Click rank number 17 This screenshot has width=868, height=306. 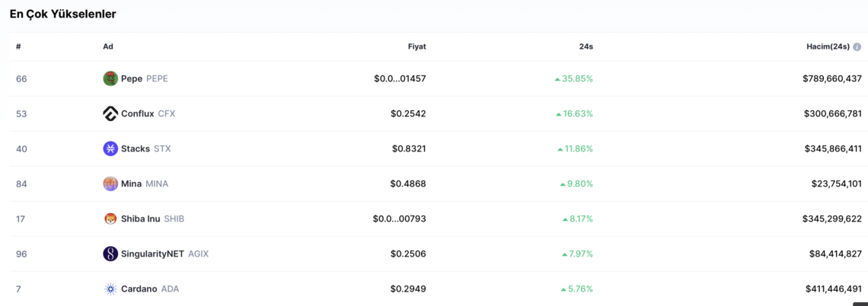pos(21,218)
